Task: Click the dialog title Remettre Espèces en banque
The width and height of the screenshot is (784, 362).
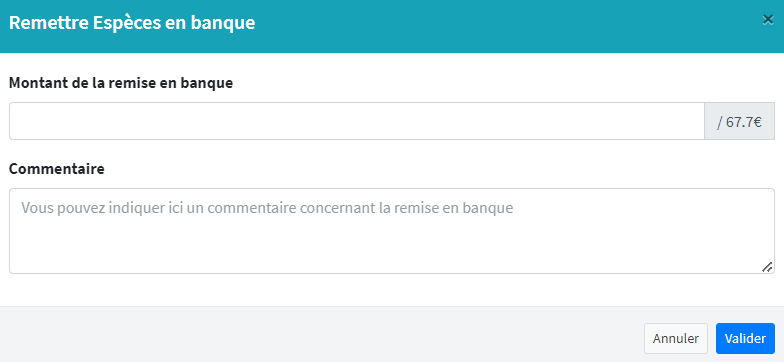Action: [x=132, y=24]
